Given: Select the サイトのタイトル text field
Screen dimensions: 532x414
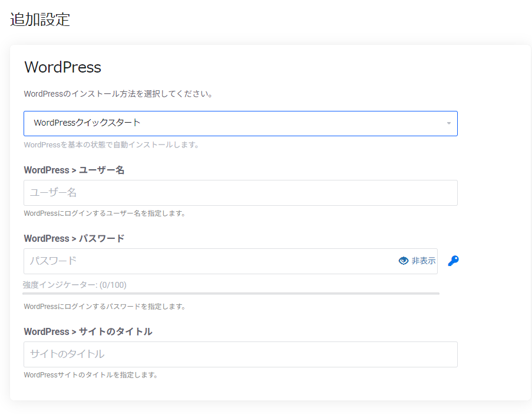Looking at the screenshot, I should pyautogui.click(x=240, y=354).
